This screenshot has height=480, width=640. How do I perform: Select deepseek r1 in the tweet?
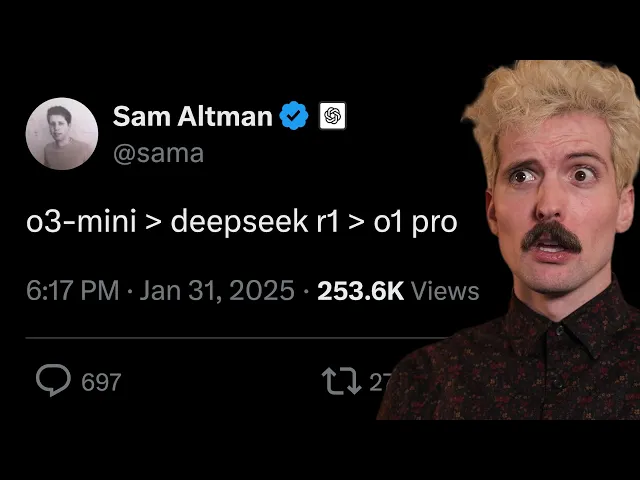(255, 222)
